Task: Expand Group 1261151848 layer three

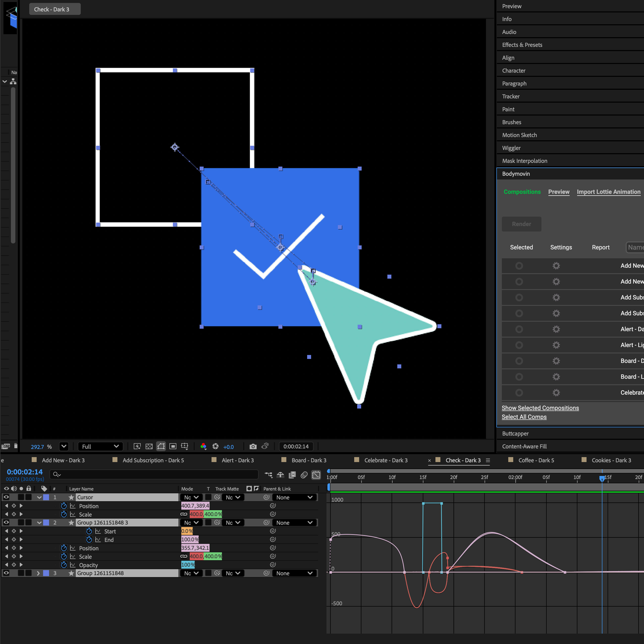Action: click(38, 573)
